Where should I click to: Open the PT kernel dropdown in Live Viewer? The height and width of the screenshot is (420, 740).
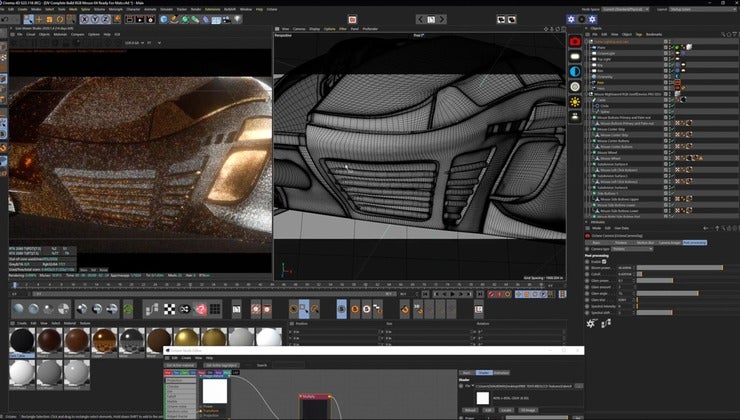point(154,43)
